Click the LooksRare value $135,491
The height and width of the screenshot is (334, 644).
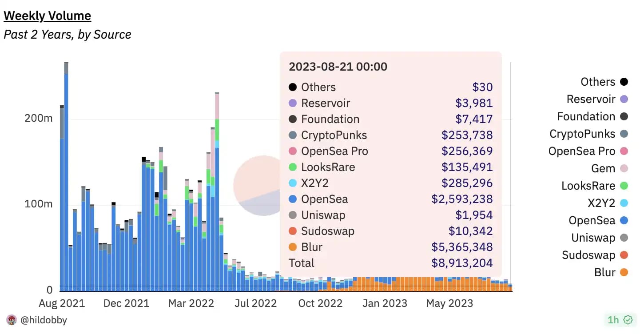467,167
